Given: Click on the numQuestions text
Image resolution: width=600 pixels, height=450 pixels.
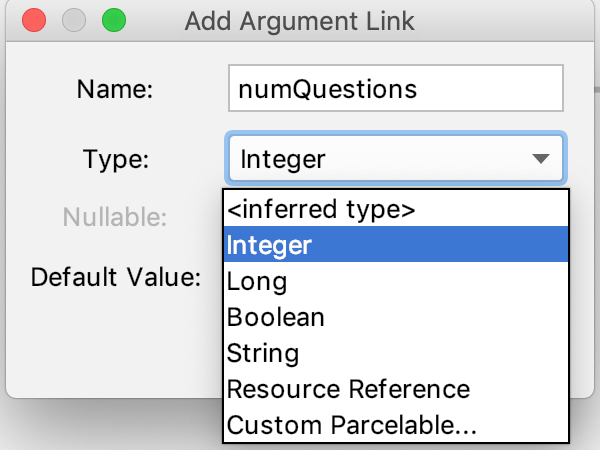Looking at the screenshot, I should pos(326,89).
